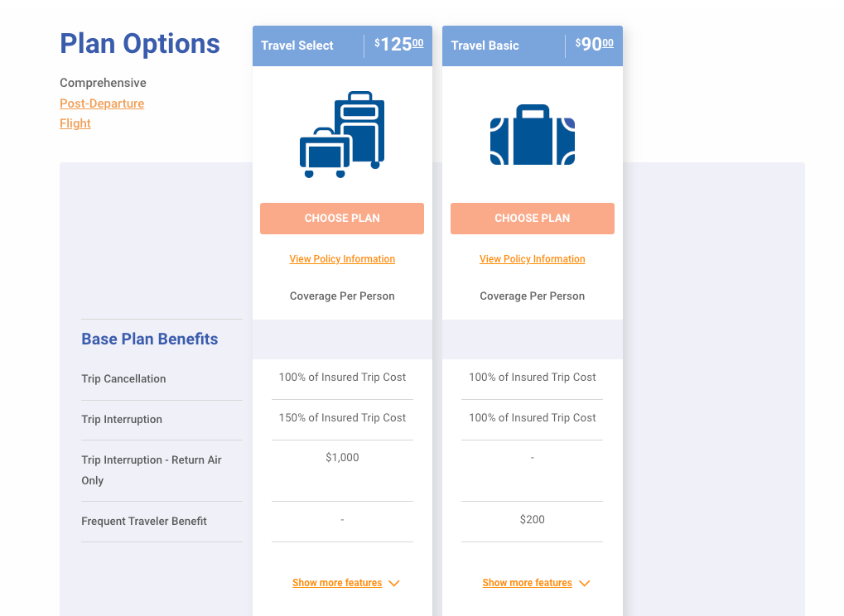Image resolution: width=844 pixels, height=616 pixels.
Task: Select the Post-Departure plan category
Action: click(x=101, y=103)
